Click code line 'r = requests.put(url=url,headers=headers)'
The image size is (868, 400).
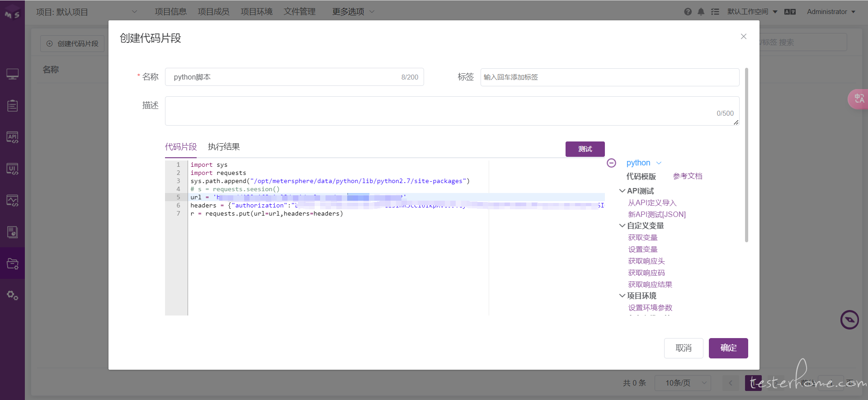(267, 214)
